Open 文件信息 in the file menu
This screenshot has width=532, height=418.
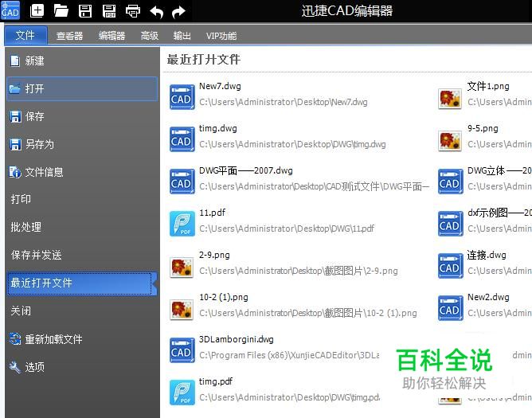point(81,172)
